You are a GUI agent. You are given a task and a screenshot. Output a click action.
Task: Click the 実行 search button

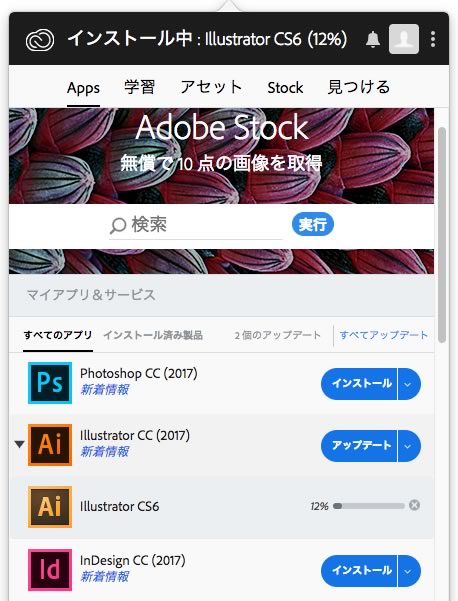(x=313, y=224)
